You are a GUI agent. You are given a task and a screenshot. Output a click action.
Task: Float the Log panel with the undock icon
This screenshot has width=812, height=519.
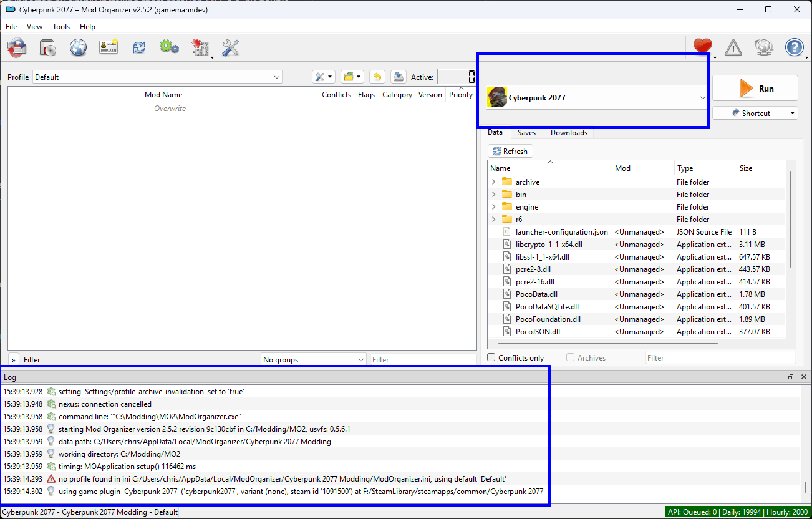[791, 377]
